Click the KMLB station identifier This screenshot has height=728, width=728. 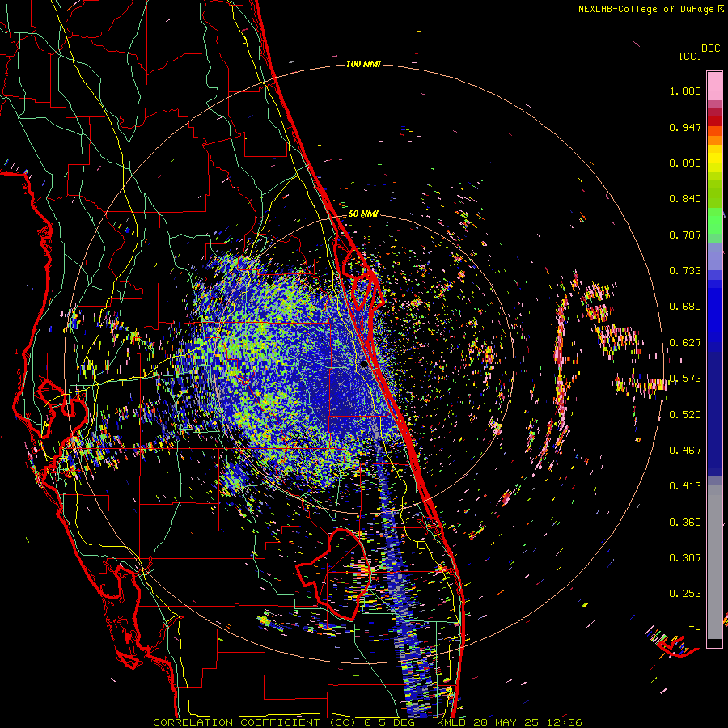pos(451,722)
